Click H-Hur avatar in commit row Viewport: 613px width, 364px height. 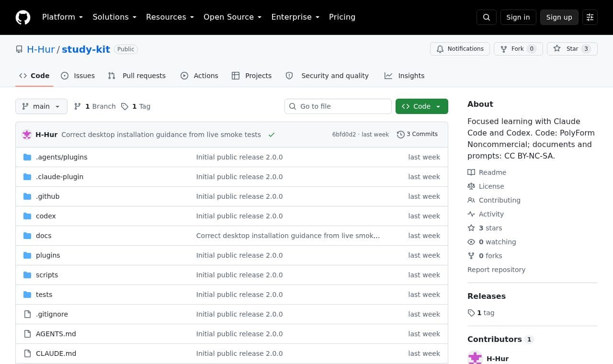[27, 135]
